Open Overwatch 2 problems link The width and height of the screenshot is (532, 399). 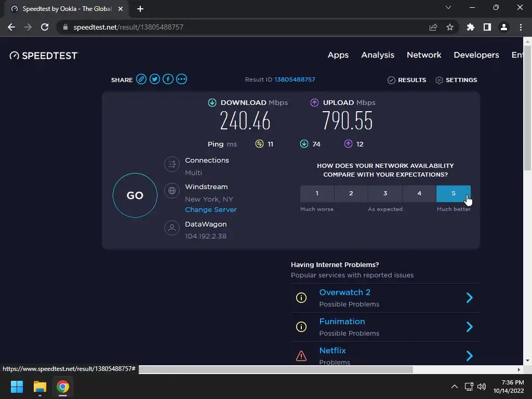(344, 292)
